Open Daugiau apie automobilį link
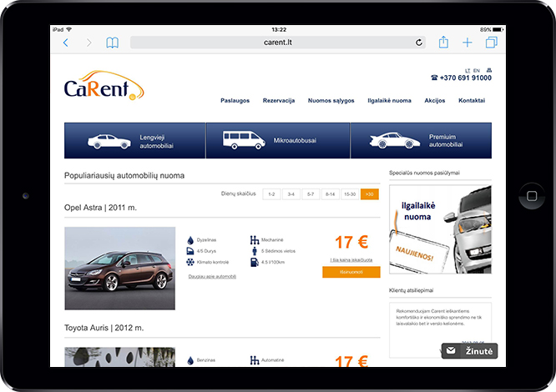Viewport: 556px width, 392px height. coord(212,277)
